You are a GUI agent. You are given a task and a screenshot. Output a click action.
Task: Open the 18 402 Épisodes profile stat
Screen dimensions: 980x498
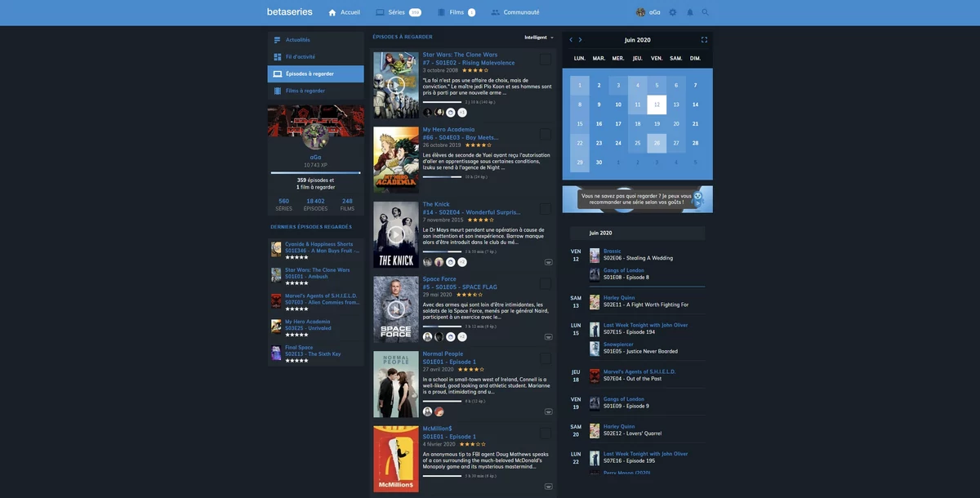point(315,204)
